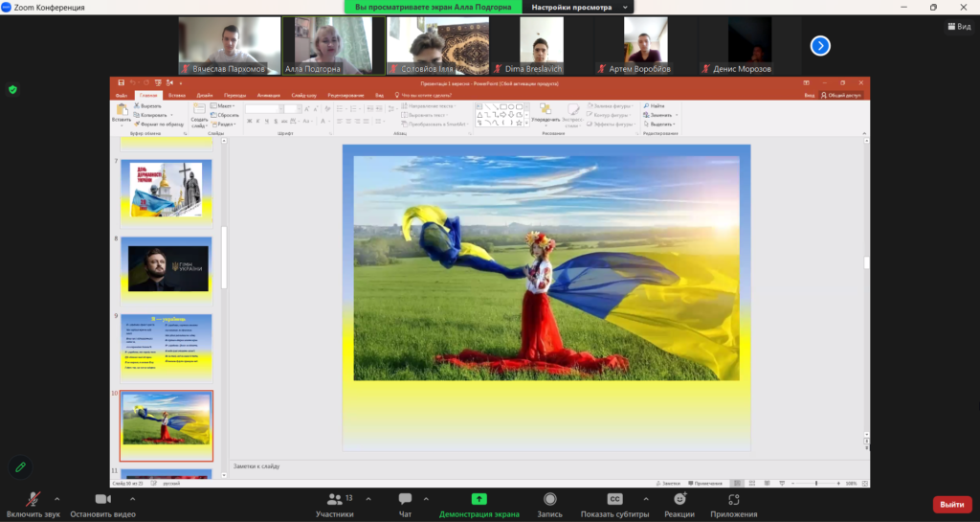Click fit slide to window icon
980x522 pixels.
(x=865, y=484)
